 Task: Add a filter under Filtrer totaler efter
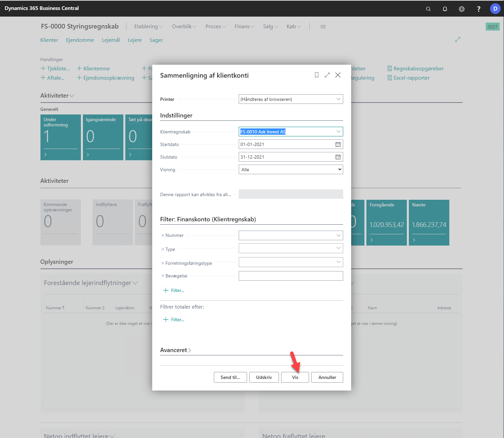174,320
